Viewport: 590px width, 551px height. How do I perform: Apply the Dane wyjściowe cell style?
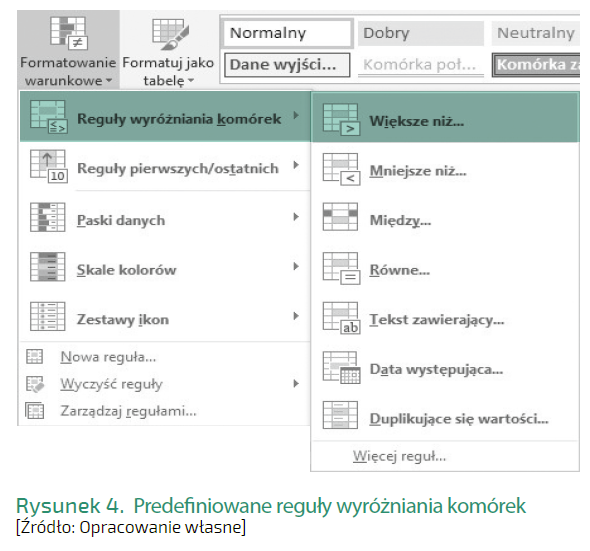click(287, 65)
